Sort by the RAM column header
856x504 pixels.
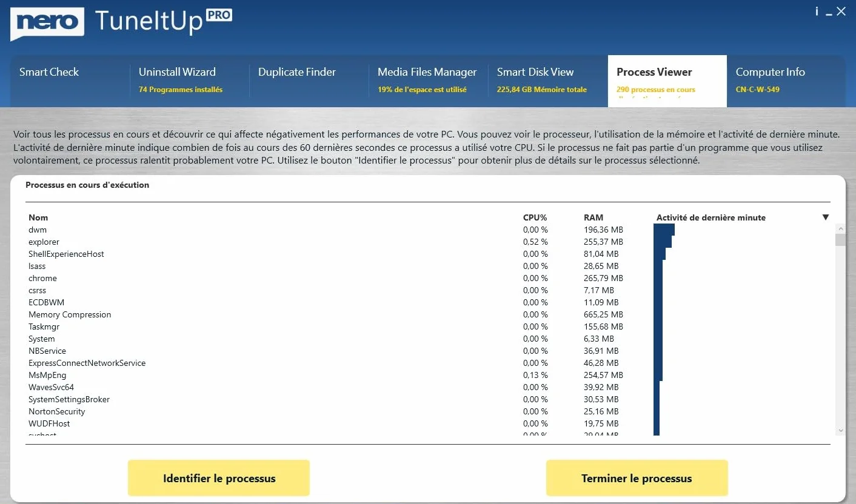click(594, 217)
